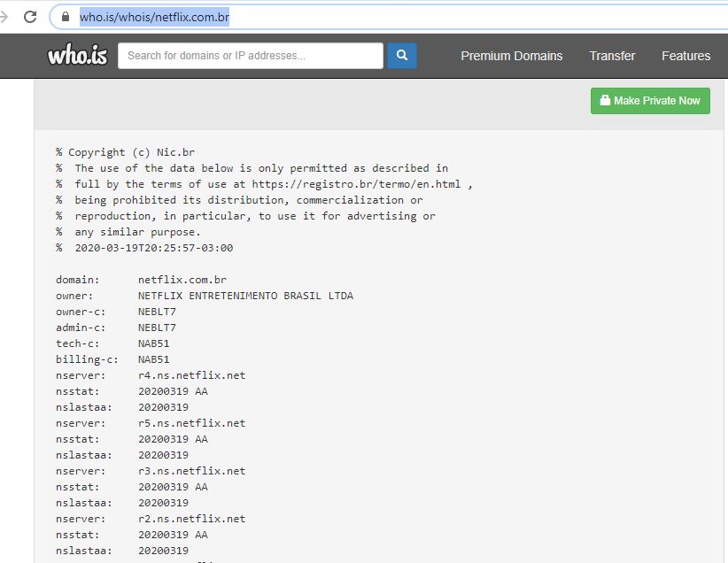Open the Premium Domains menu item
Screen dimensions: 728x563
point(511,56)
